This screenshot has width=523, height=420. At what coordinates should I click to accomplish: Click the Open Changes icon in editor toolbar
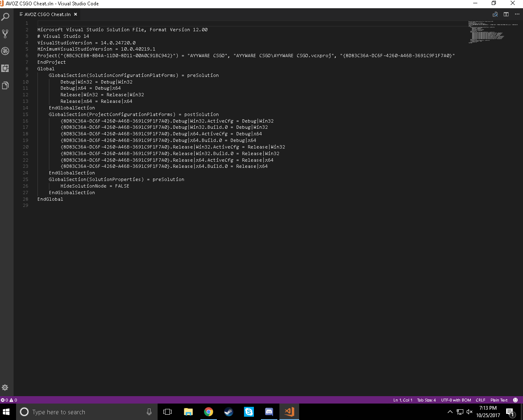click(x=495, y=14)
